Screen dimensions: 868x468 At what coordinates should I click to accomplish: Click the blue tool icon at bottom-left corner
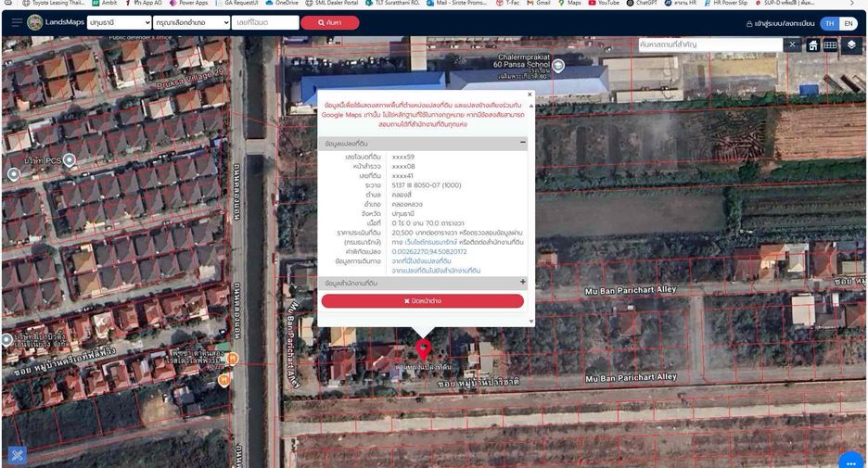(18, 455)
